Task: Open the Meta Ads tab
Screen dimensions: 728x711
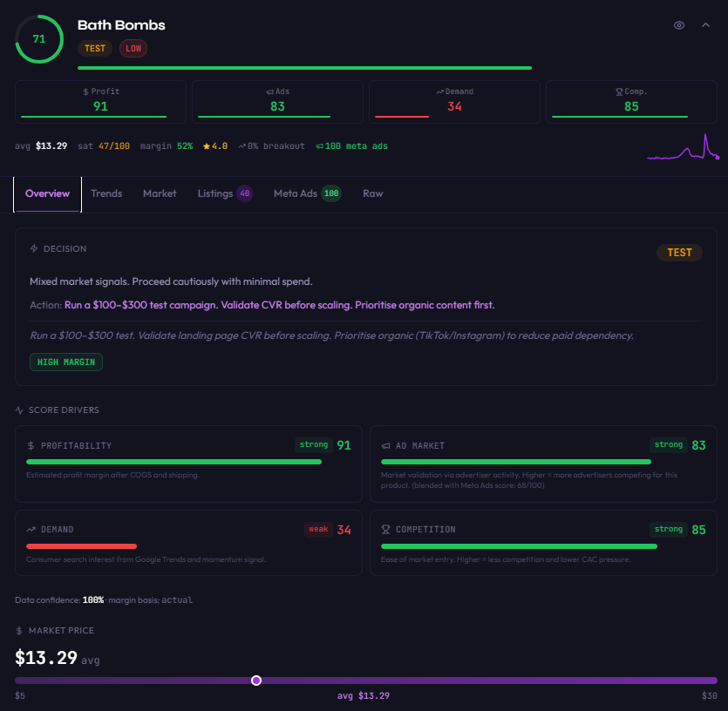Action: [x=308, y=194]
